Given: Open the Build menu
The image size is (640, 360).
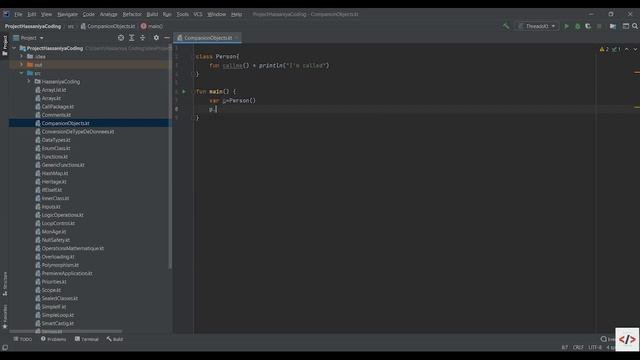Looking at the screenshot, I should (152, 14).
